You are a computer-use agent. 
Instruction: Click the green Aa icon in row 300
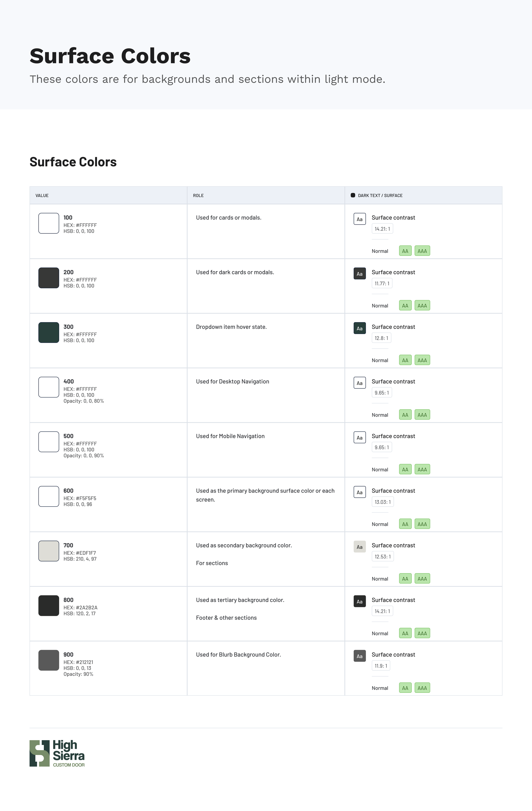pos(359,328)
